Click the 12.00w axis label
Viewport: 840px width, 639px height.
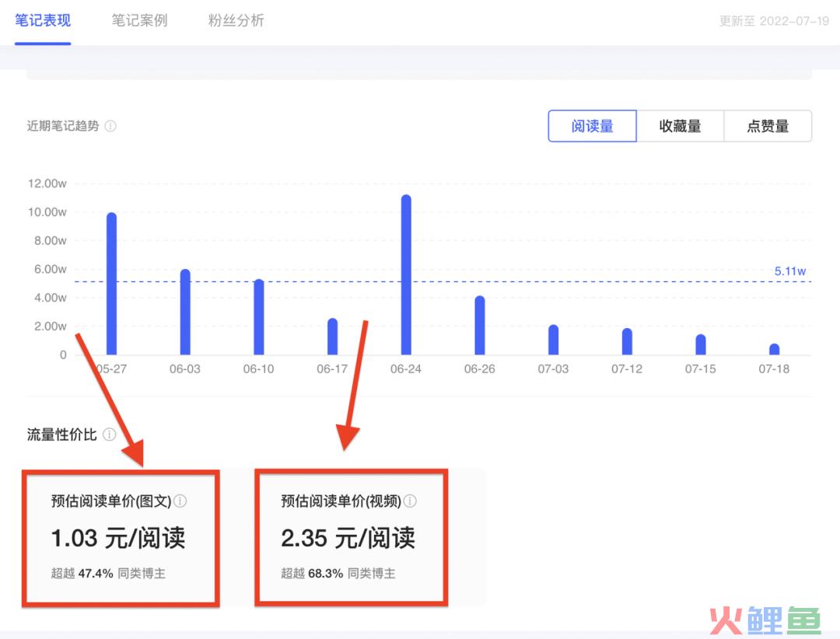point(47,183)
